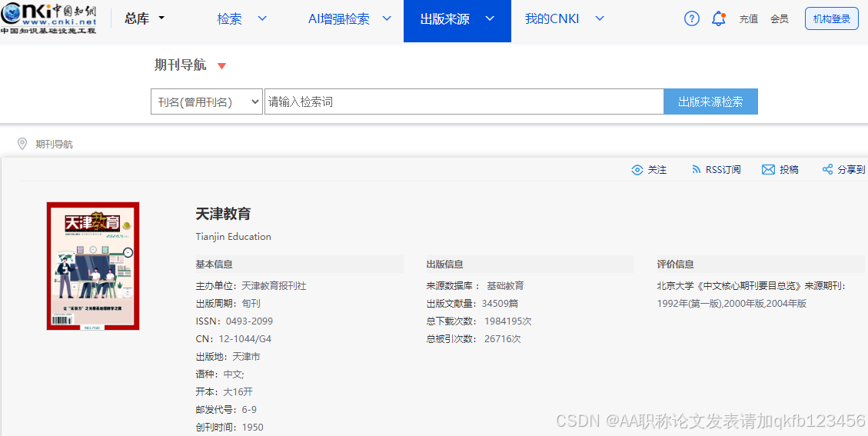
Task: Click the 机构登录 button
Action: point(831,18)
